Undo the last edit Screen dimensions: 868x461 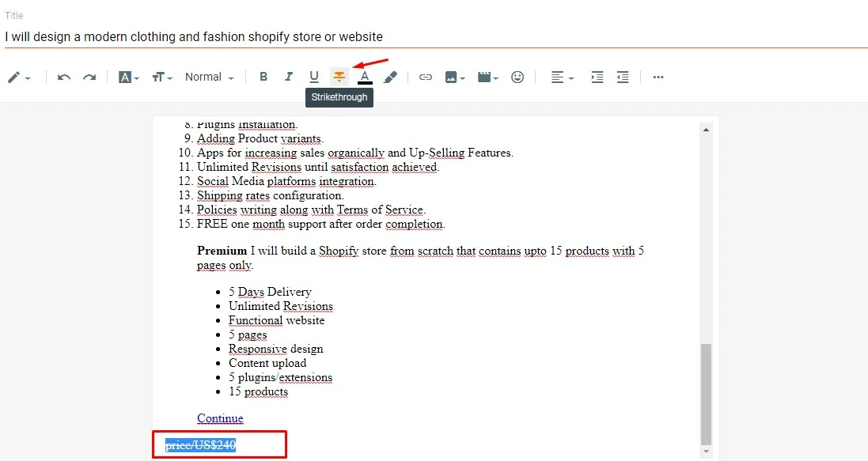point(63,77)
